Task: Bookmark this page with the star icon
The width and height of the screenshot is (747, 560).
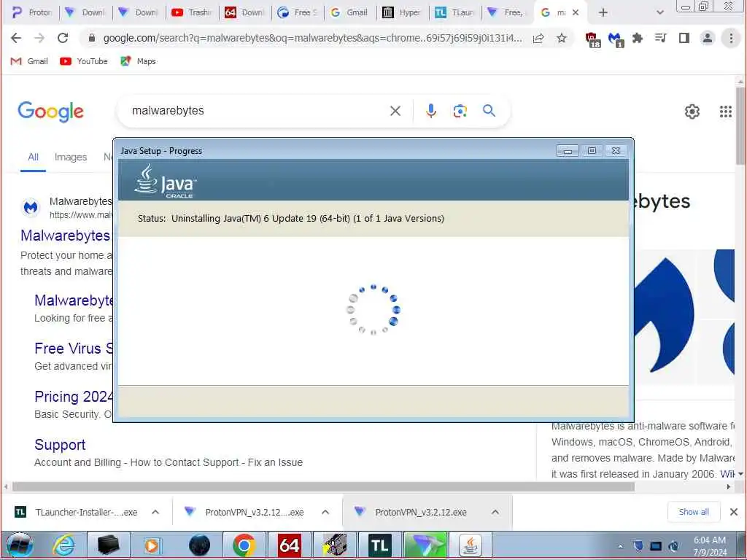Action: click(562, 38)
